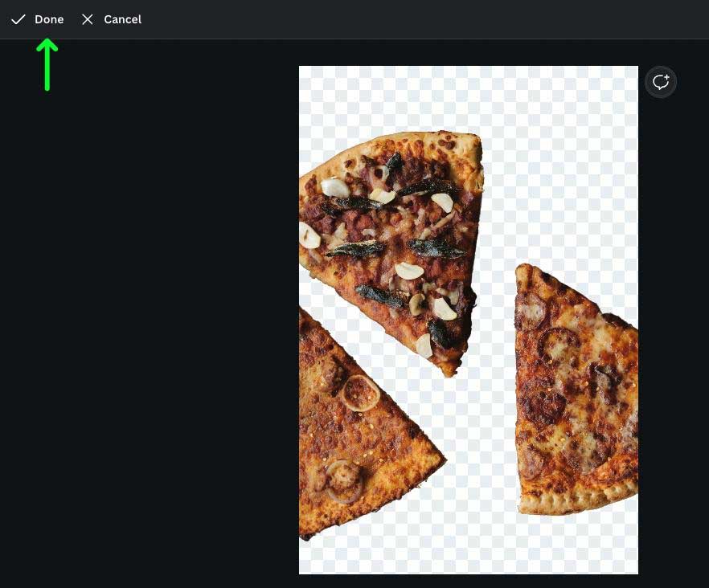The height and width of the screenshot is (588, 709).
Task: Select the pizza image with removed background
Action: 469,320
